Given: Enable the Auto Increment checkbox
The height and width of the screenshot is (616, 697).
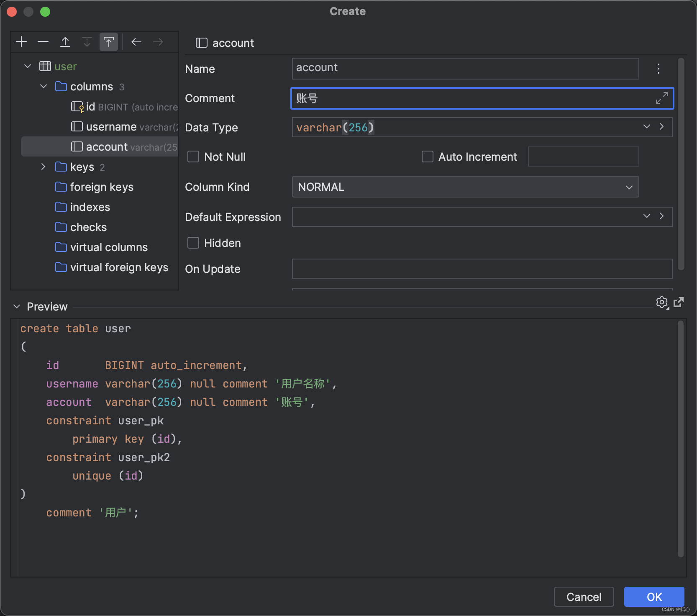Looking at the screenshot, I should (428, 157).
